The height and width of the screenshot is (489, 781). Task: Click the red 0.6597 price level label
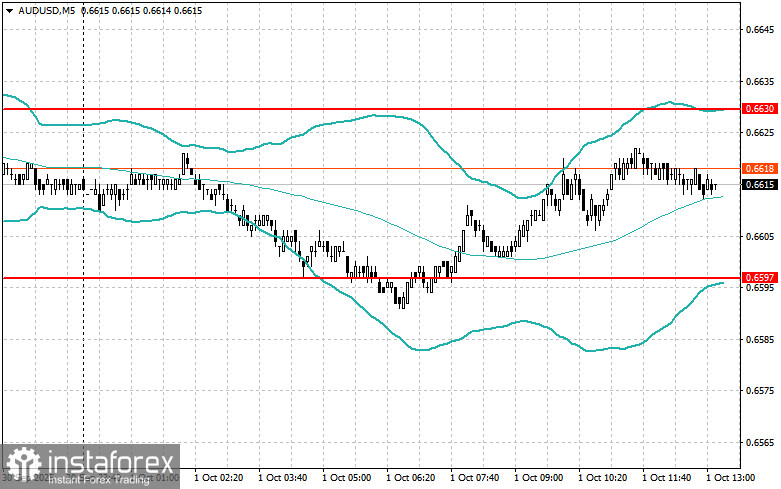pyautogui.click(x=760, y=277)
